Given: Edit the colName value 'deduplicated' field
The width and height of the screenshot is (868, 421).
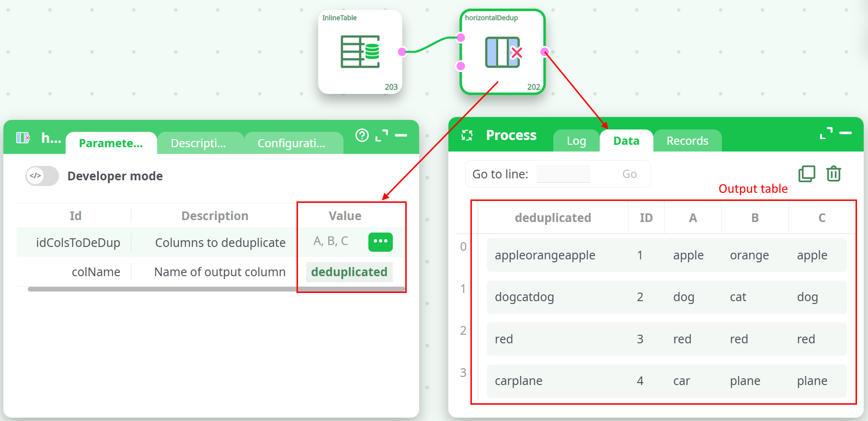Looking at the screenshot, I should pyautogui.click(x=349, y=272).
